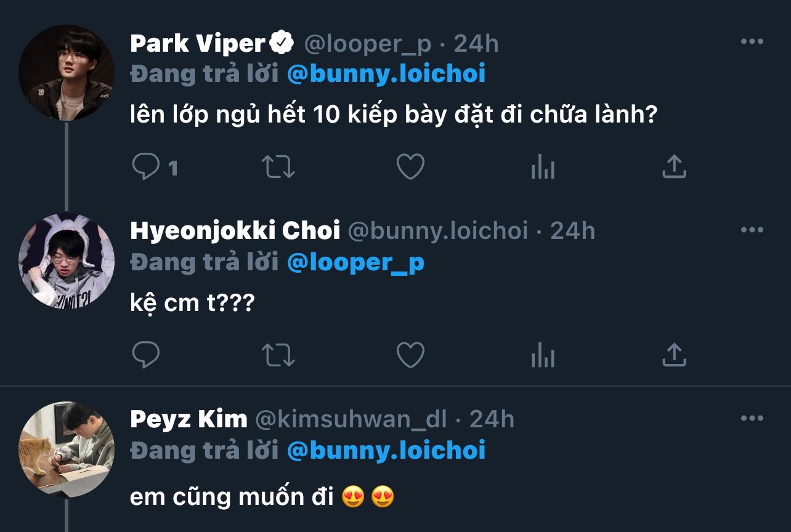
Task: Open @bunny.loichoi mention in Peyz Kim's reply
Action: [x=386, y=450]
